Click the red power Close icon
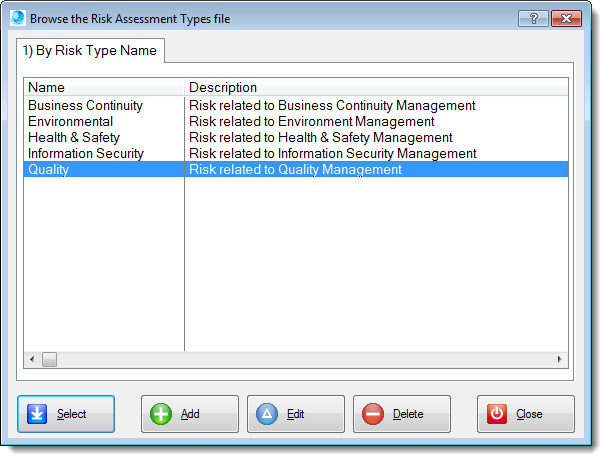 (497, 414)
